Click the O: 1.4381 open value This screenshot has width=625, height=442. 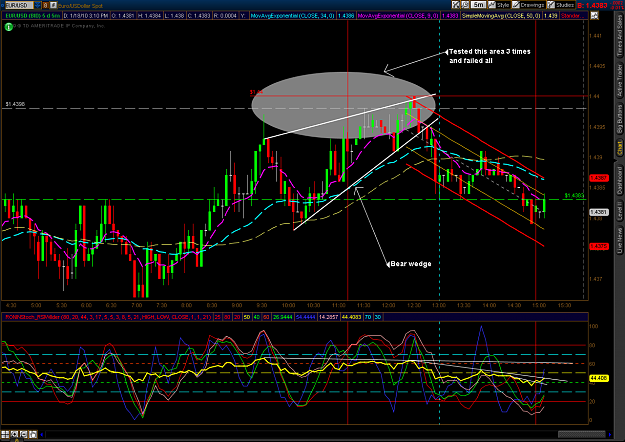[x=123, y=16]
